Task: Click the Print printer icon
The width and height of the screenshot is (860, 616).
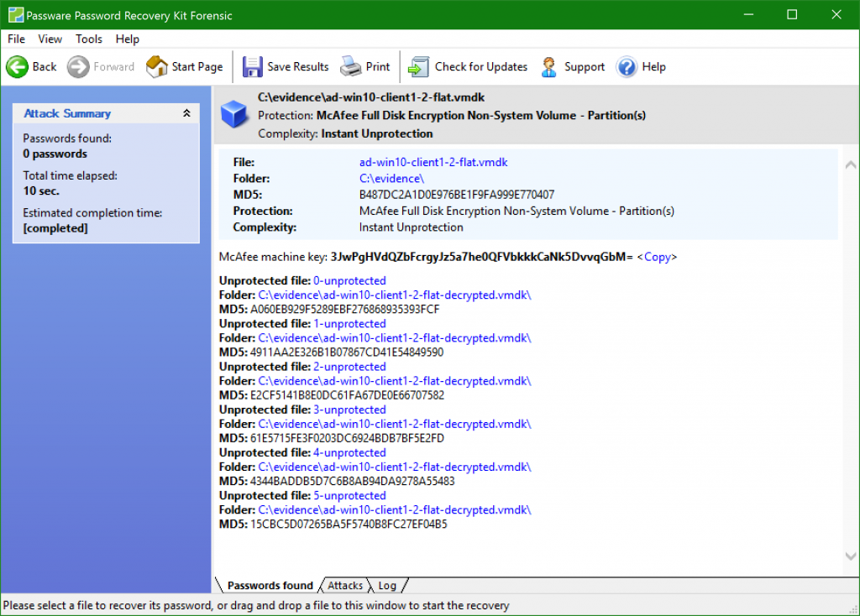Action: click(x=350, y=67)
